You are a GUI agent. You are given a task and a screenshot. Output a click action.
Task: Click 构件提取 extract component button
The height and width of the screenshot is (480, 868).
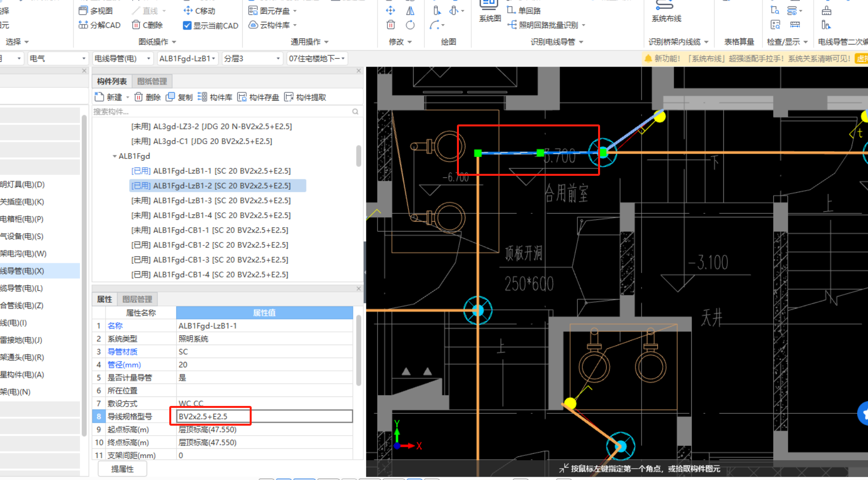click(x=305, y=97)
